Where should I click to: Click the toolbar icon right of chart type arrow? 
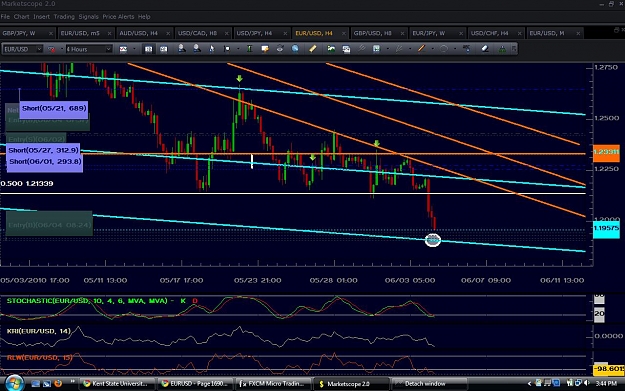tap(148, 49)
